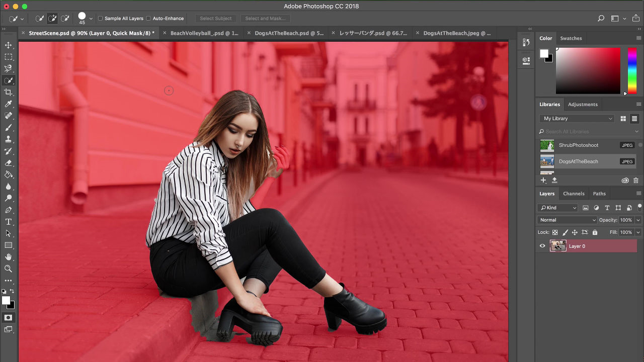Select the Crop tool

9,92
